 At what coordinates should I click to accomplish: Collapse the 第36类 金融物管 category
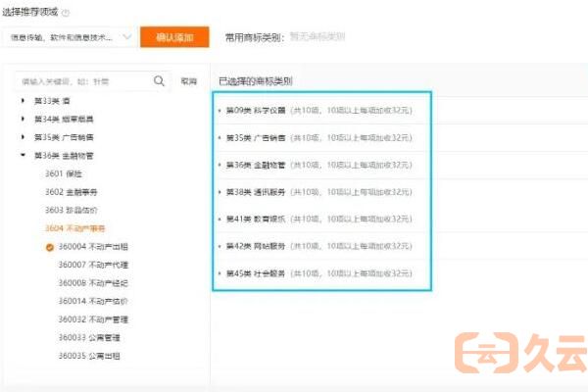[24, 155]
